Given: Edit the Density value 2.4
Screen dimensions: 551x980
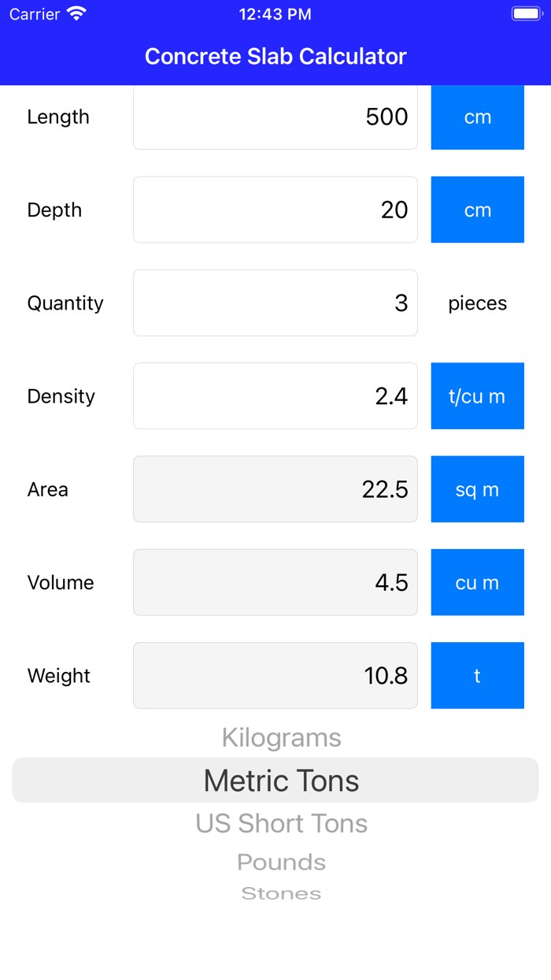Looking at the screenshot, I should point(275,395).
